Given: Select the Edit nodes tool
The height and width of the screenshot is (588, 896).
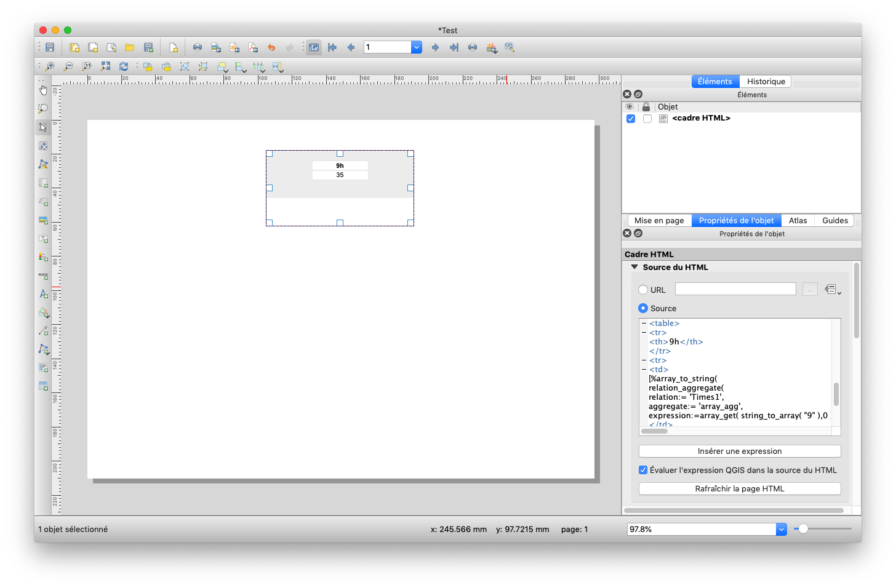Looking at the screenshot, I should pos(43,164).
